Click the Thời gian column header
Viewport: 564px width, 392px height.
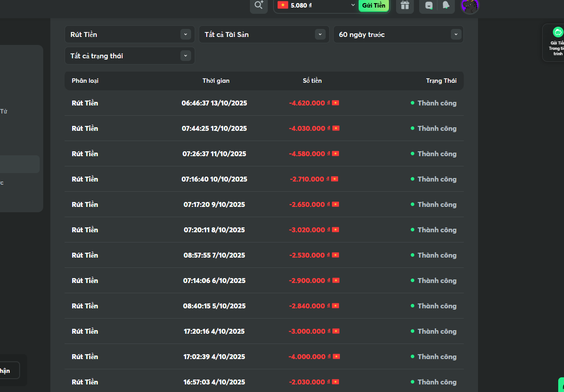tap(216, 81)
